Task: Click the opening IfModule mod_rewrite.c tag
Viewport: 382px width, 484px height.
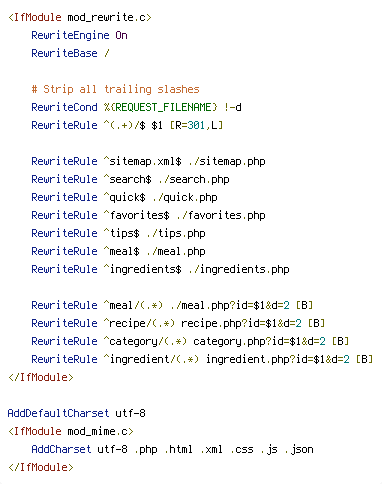Action: point(80,17)
